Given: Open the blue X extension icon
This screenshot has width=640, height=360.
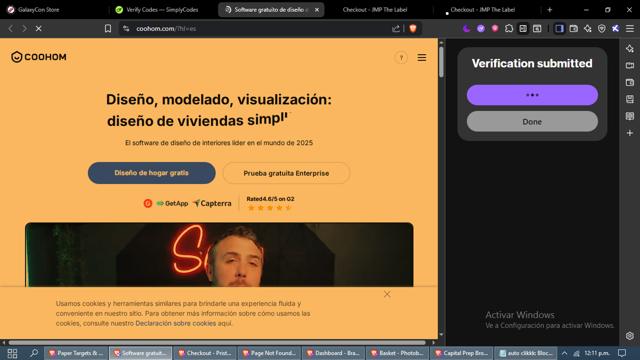Looking at the screenshot, I should 616,29.
